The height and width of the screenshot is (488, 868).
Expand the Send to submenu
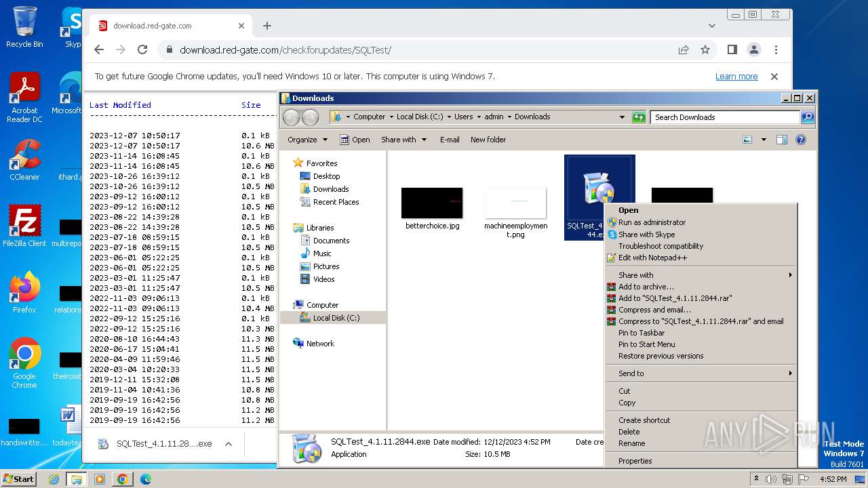coord(701,373)
